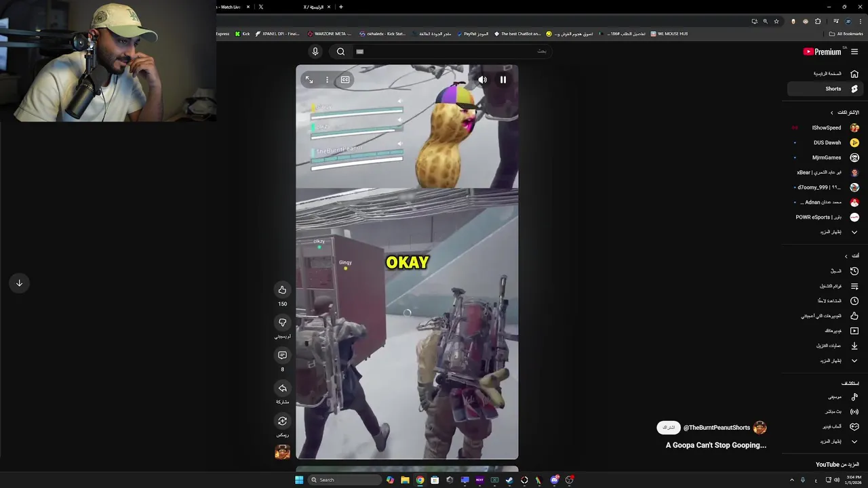Open the MjrmGames channel
This screenshot has height=488, width=868.
825,157
